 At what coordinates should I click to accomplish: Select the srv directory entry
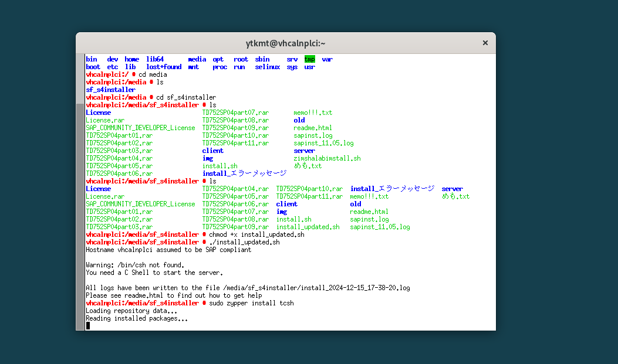292,59
